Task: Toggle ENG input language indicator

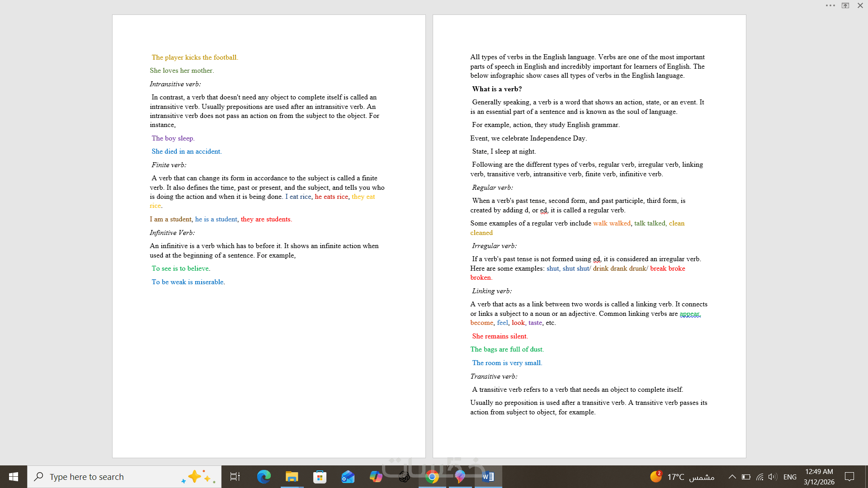Action: pyautogui.click(x=790, y=477)
